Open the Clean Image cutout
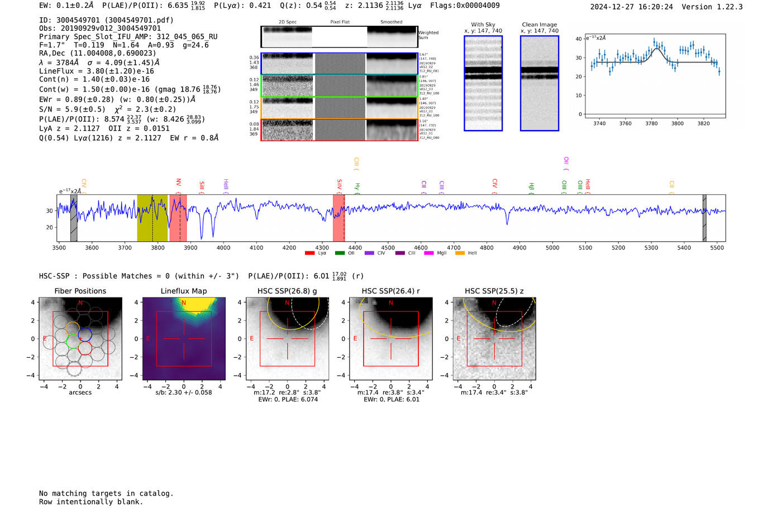Screen dimensions: 782x532 pyautogui.click(x=540, y=83)
